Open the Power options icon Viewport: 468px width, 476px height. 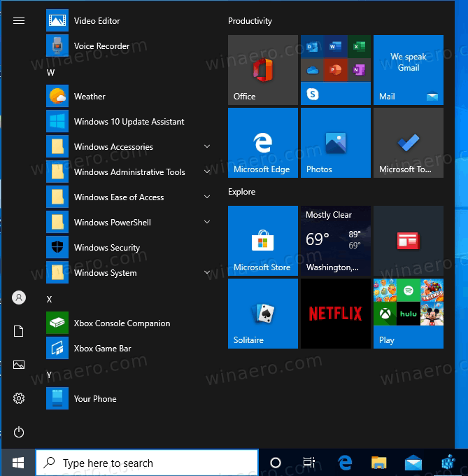(x=19, y=432)
